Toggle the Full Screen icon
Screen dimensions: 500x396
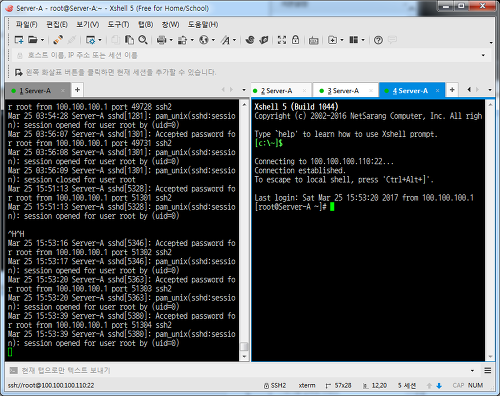tap(282, 40)
